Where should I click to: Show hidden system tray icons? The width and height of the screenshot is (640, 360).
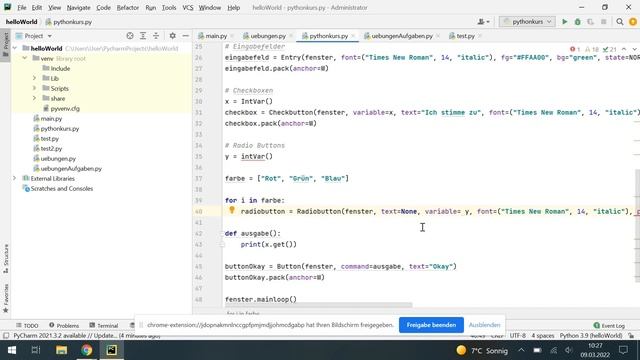(x=522, y=350)
